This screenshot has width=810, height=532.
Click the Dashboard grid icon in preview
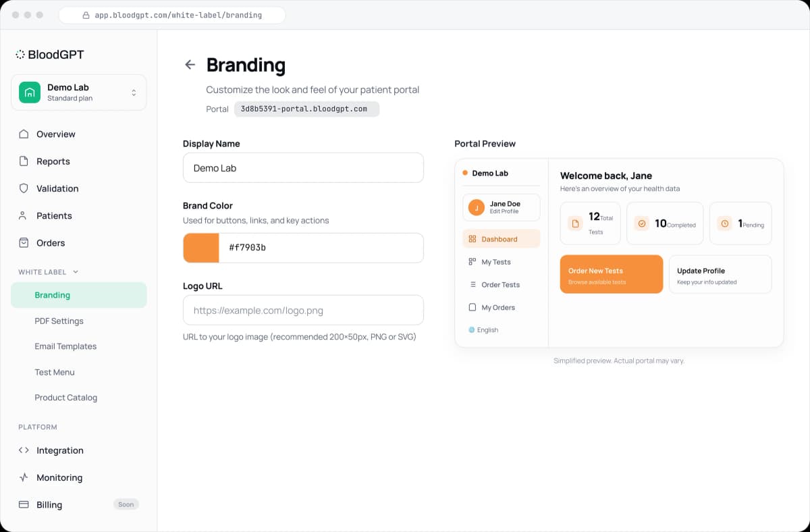pyautogui.click(x=473, y=239)
